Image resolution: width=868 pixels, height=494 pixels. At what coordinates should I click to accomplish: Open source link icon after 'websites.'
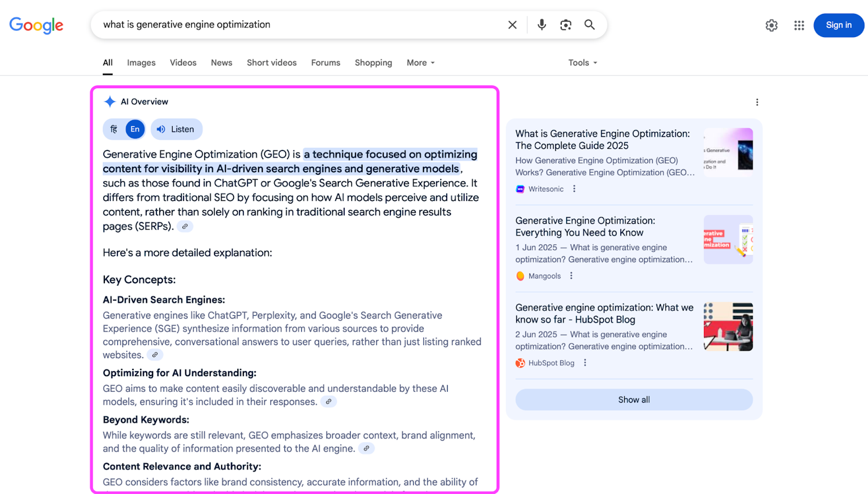click(155, 355)
